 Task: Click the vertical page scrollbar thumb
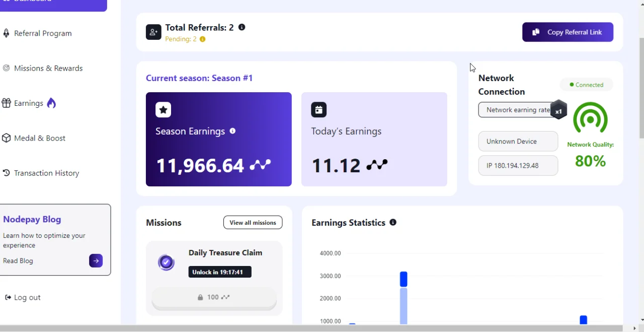pos(641,89)
